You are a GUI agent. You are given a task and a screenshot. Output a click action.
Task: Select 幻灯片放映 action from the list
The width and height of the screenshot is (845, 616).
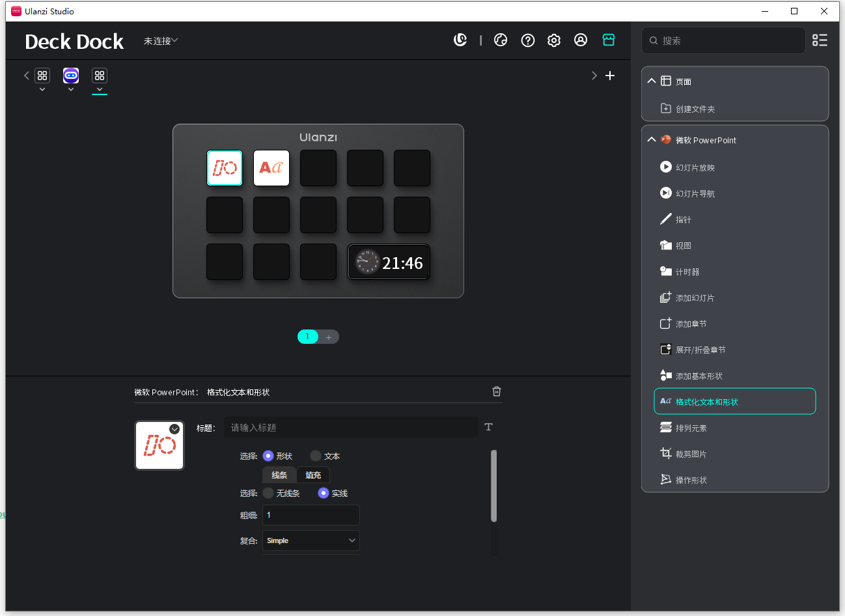pyautogui.click(x=695, y=167)
